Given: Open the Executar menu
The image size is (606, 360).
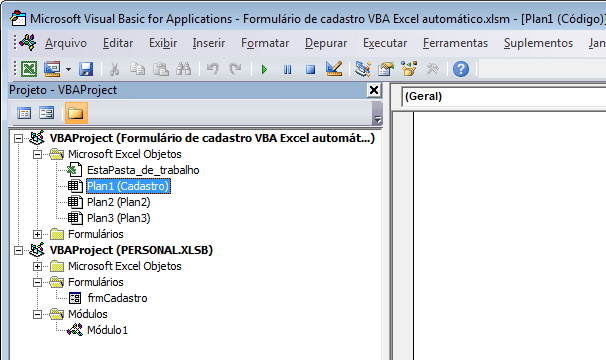Looking at the screenshot, I should (x=385, y=43).
